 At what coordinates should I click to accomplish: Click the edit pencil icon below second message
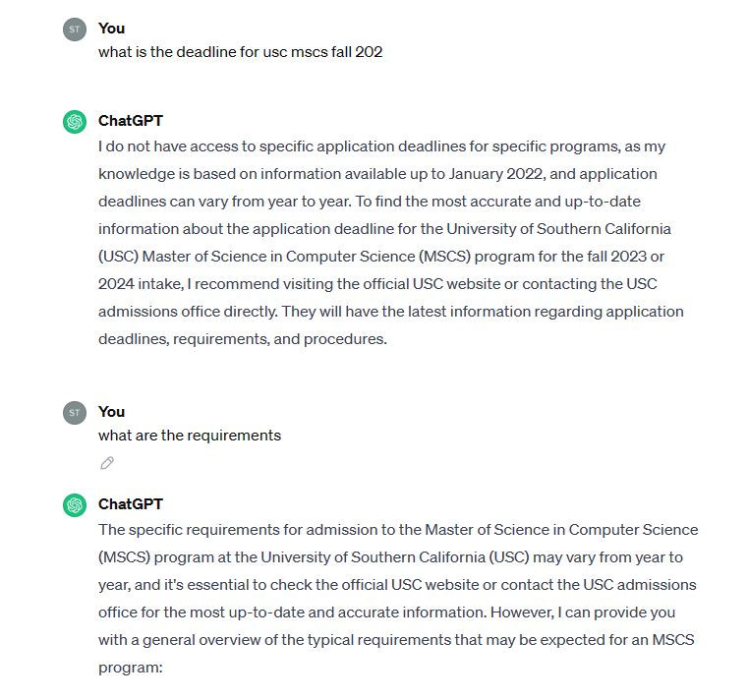(x=107, y=463)
